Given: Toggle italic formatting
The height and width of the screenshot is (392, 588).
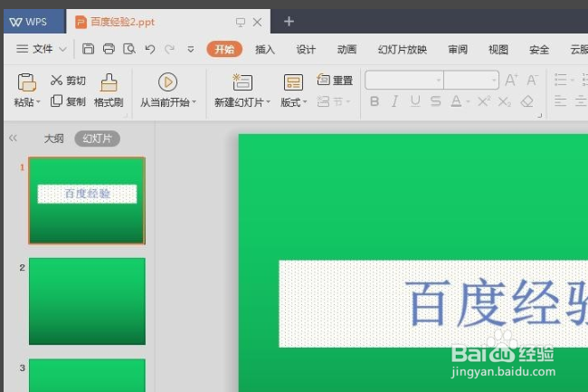Looking at the screenshot, I should point(394,101).
